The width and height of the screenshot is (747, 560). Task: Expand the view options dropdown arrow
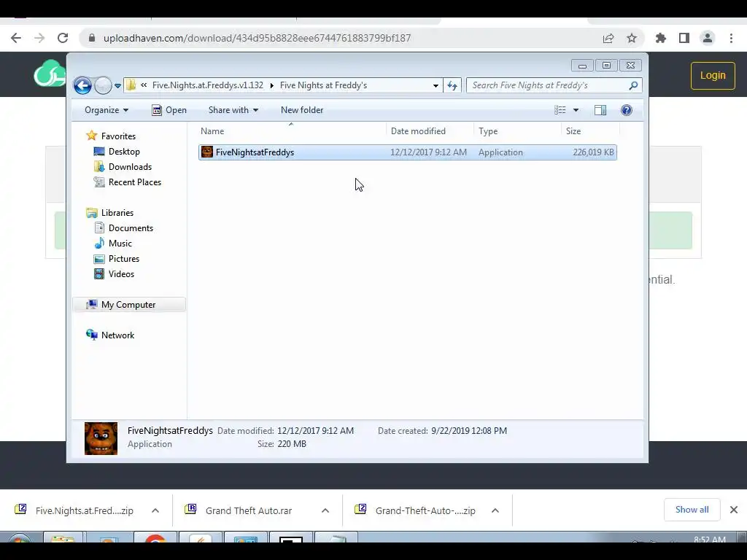click(x=576, y=110)
